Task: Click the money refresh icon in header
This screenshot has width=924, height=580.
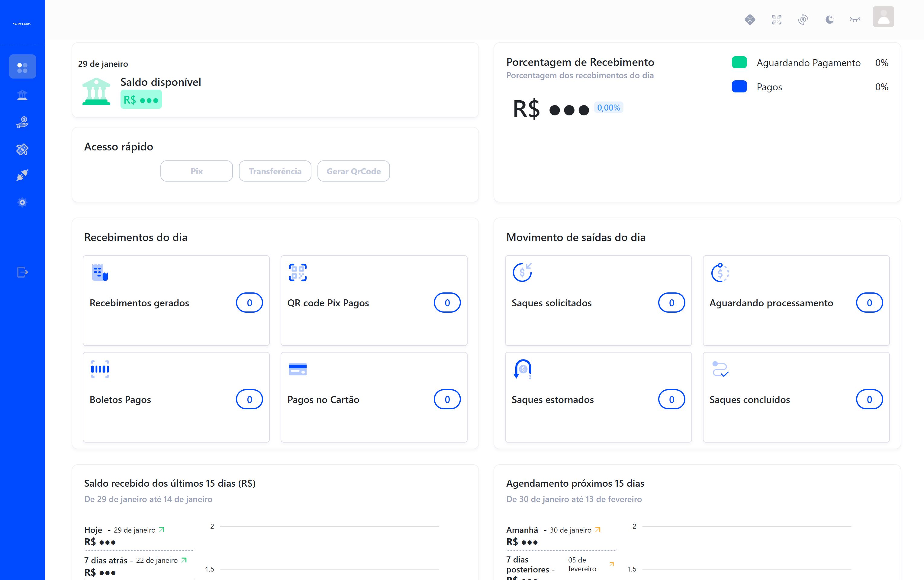Action: point(803,19)
